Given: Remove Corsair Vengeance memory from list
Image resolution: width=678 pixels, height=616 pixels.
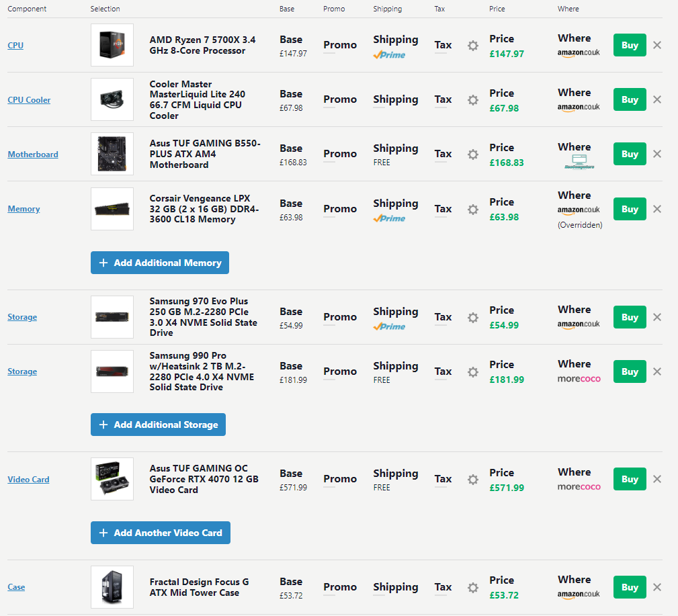Looking at the screenshot, I should [x=657, y=209].
